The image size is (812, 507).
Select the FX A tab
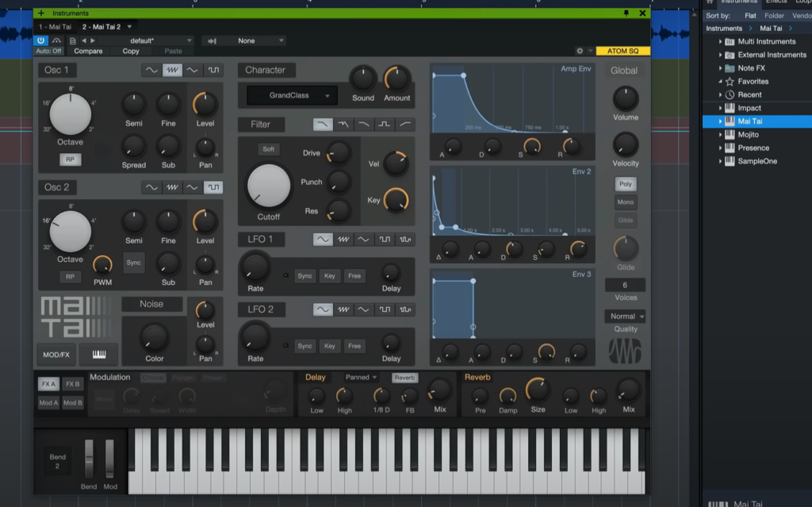tap(48, 383)
